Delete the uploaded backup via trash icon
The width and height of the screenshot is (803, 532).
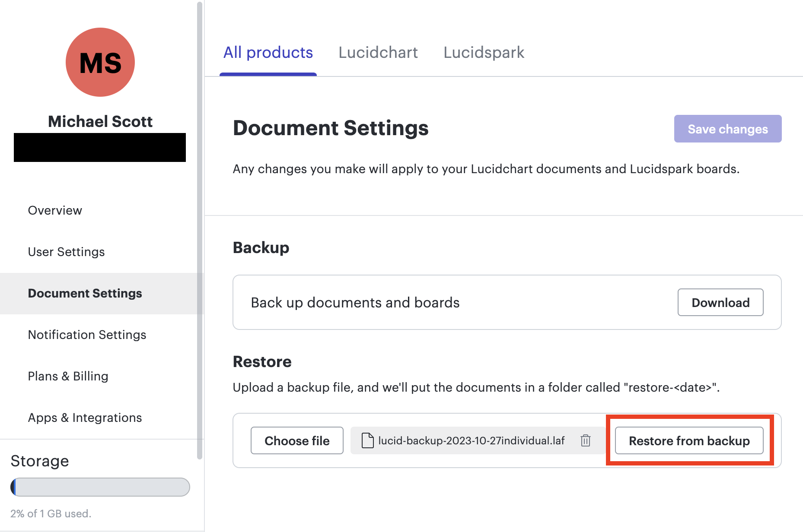(586, 440)
